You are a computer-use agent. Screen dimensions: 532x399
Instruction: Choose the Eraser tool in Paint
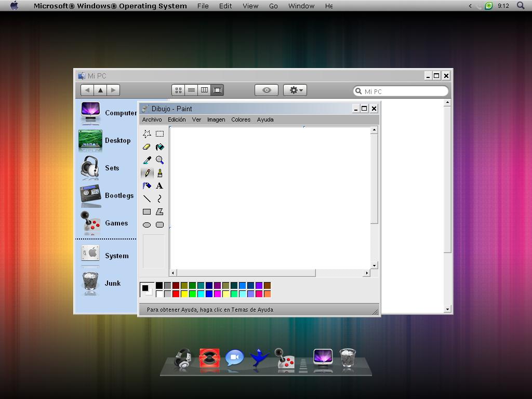click(147, 147)
